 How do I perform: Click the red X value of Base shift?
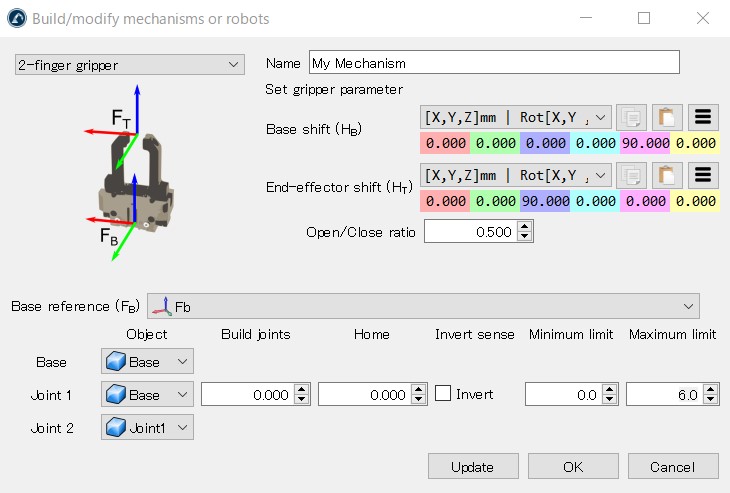click(x=445, y=143)
